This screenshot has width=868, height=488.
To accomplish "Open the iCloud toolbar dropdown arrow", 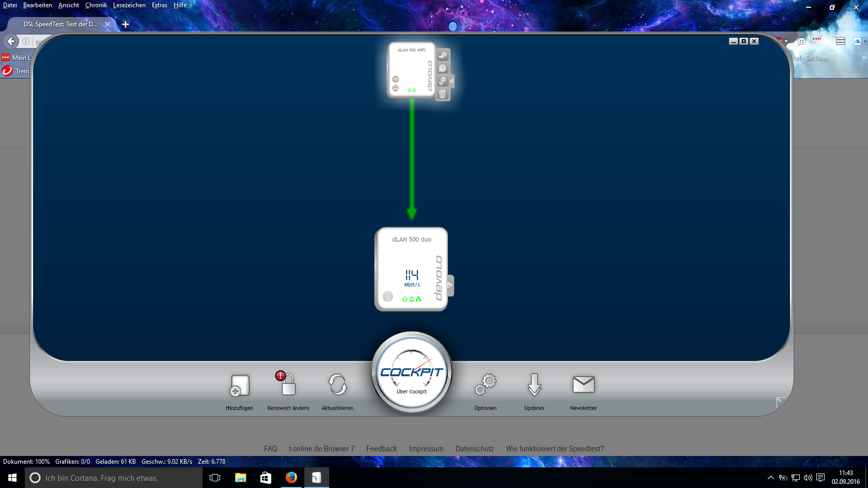I will tap(865, 41).
